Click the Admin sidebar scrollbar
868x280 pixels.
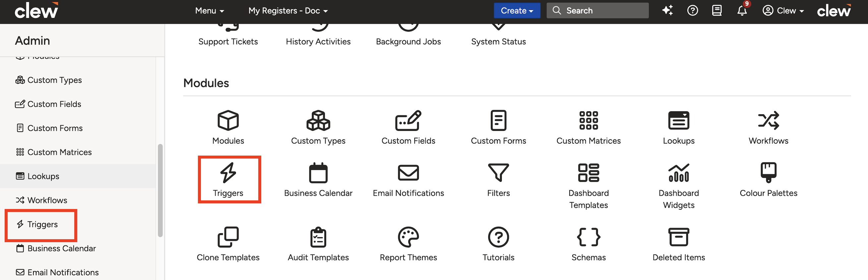pyautogui.click(x=160, y=191)
